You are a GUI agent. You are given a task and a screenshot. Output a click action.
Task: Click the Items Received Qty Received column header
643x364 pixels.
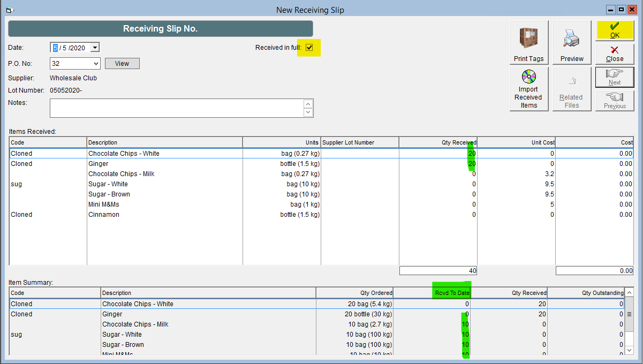point(438,142)
